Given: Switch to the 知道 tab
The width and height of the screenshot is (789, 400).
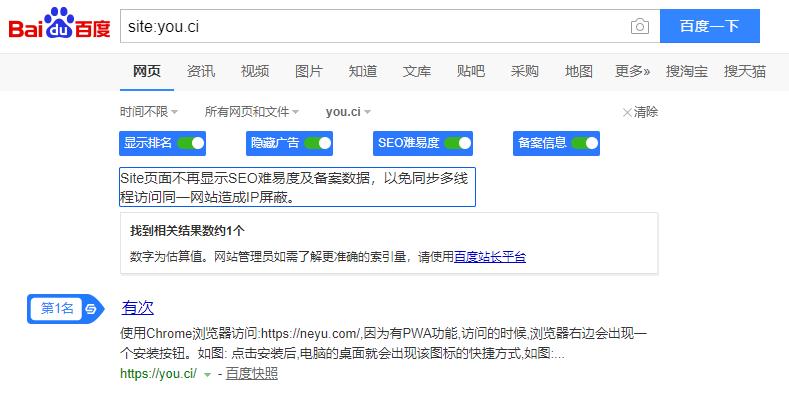Looking at the screenshot, I should coord(363,71).
